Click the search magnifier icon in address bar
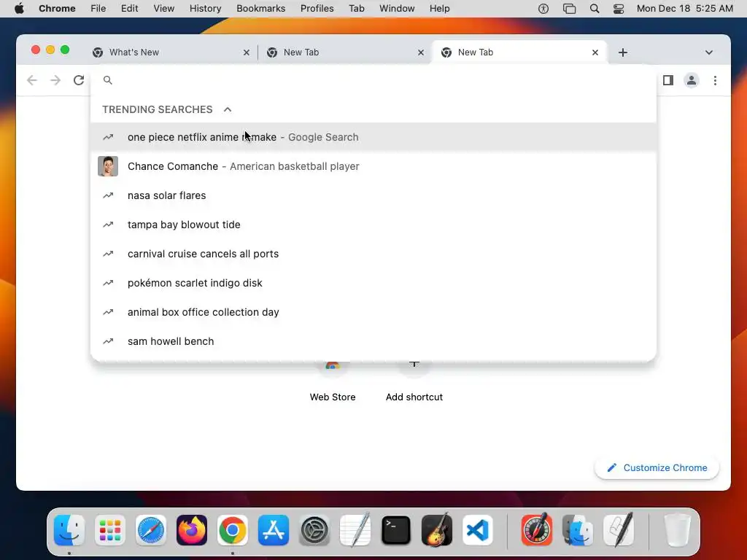 [x=108, y=80]
